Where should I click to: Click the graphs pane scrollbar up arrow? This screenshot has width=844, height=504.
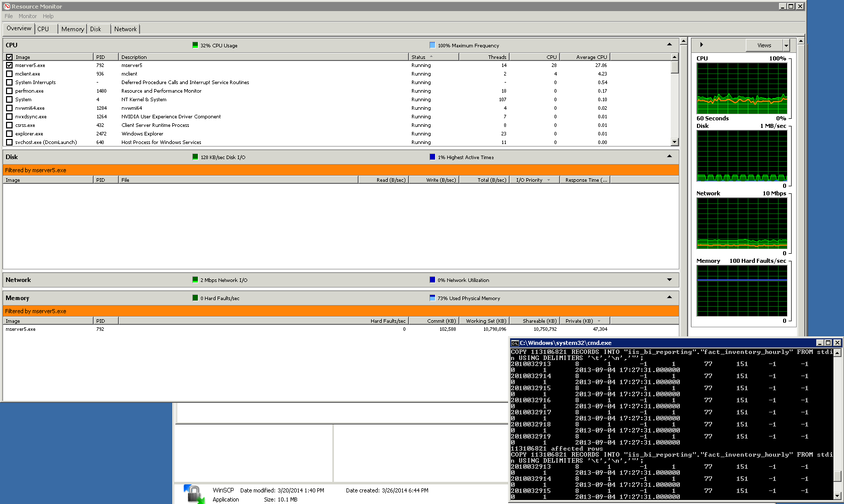(x=801, y=41)
